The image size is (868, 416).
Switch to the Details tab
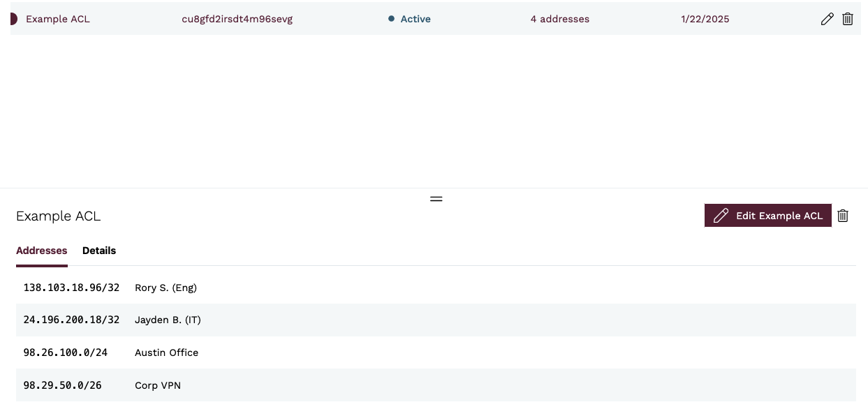coord(99,251)
